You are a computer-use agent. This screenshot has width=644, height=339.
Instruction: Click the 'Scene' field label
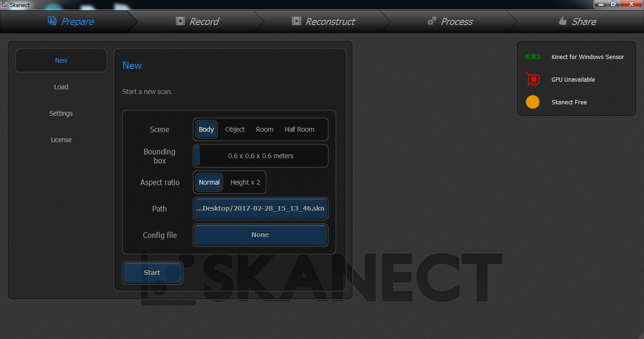(159, 129)
